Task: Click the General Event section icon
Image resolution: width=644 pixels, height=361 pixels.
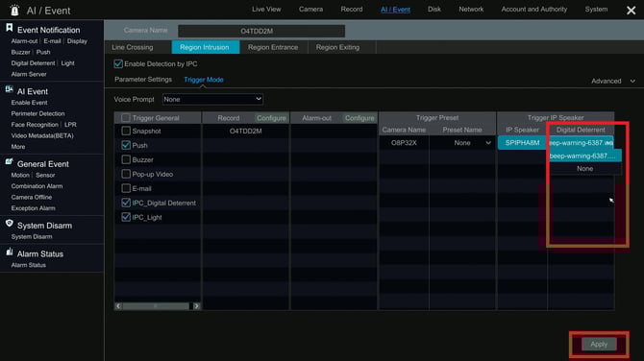Action: pyautogui.click(x=9, y=162)
